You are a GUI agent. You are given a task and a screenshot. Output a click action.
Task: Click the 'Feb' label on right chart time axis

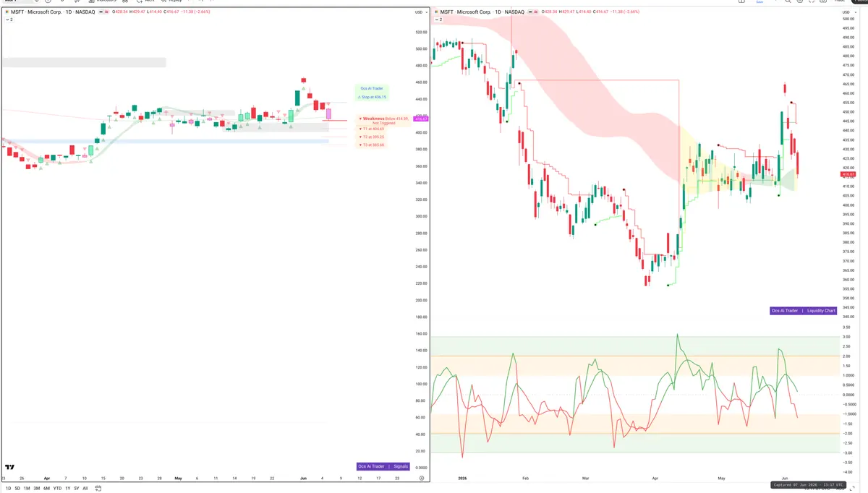coord(525,478)
